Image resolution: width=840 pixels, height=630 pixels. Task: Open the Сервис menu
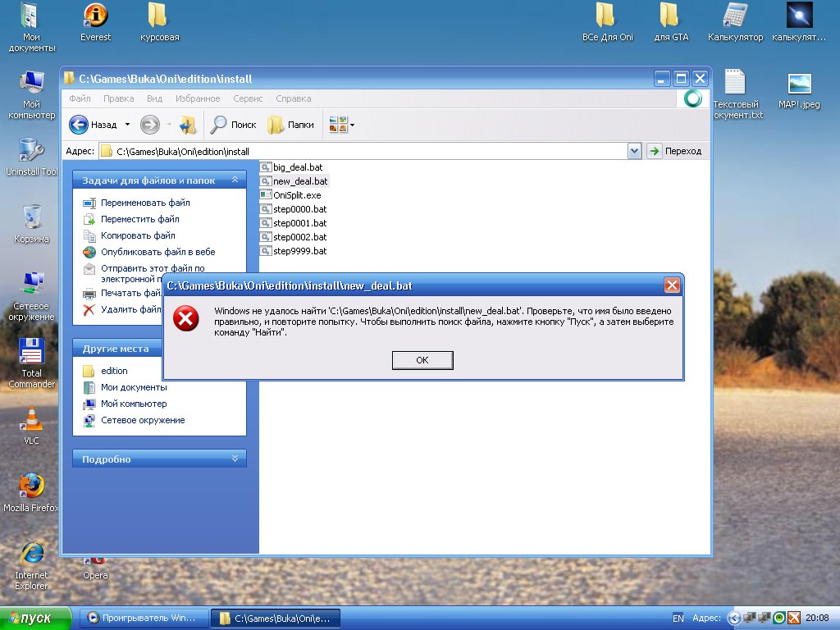[x=248, y=98]
